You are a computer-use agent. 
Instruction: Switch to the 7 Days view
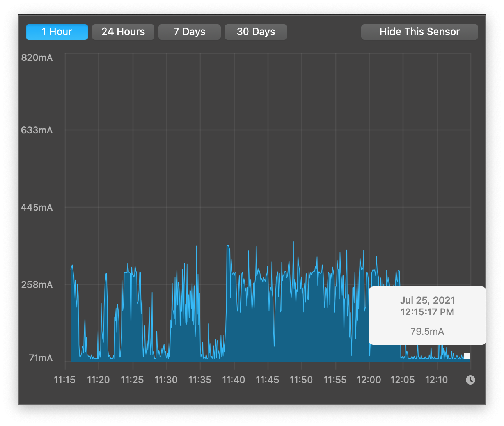tap(190, 32)
